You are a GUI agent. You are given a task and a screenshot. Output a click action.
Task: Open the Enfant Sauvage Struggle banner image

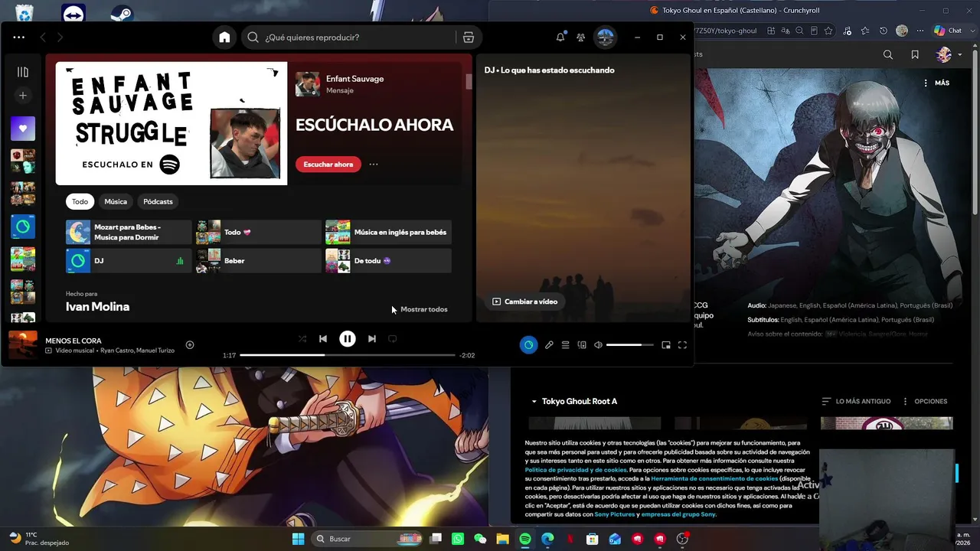click(171, 123)
